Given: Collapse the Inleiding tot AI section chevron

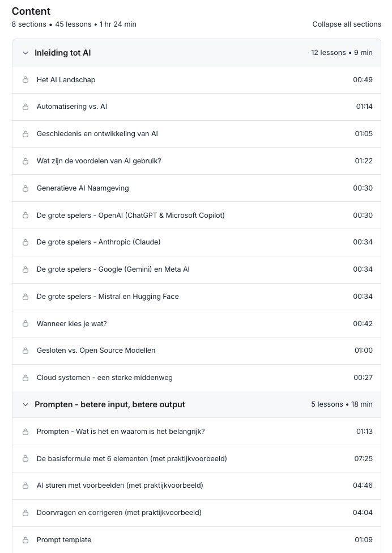Looking at the screenshot, I should [25, 53].
